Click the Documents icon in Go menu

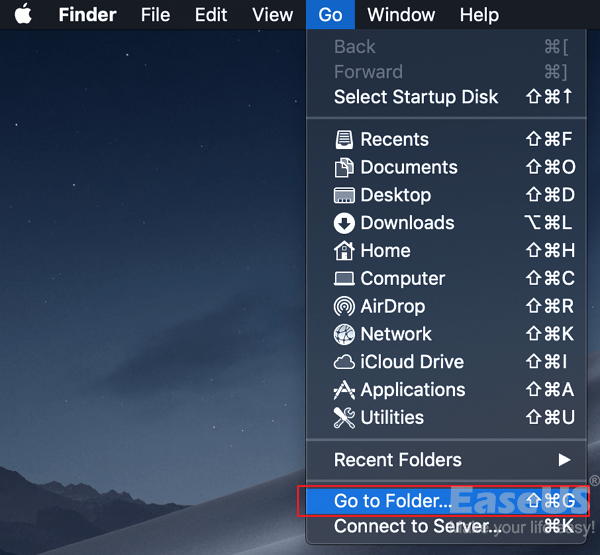(344, 168)
